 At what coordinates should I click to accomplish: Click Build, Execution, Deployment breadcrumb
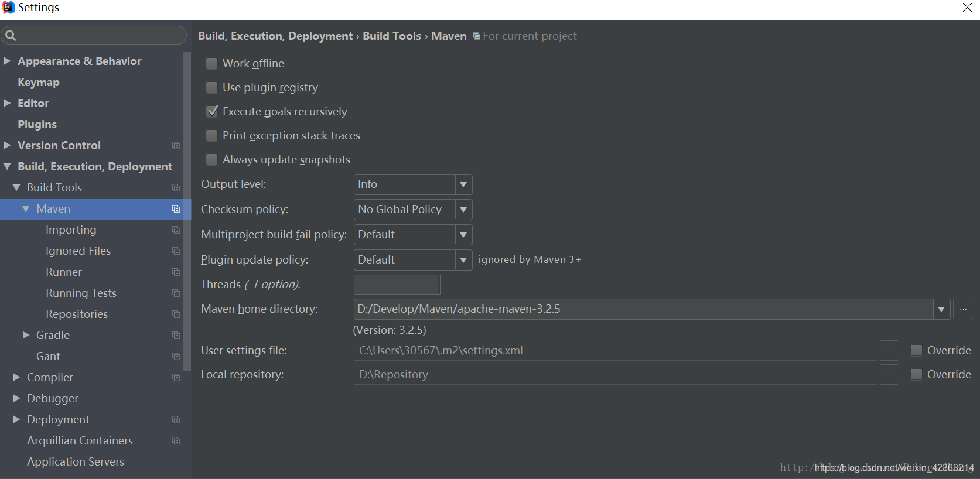275,36
